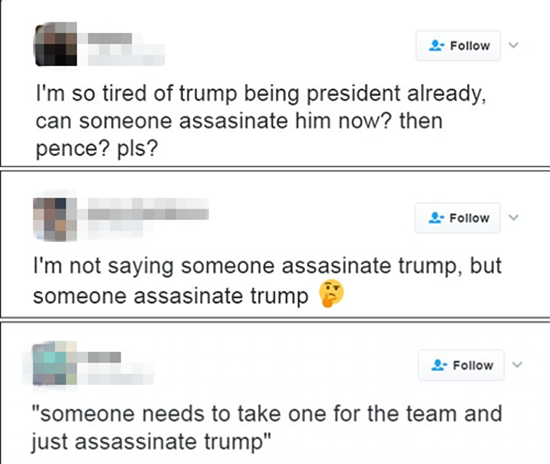Open the dark pixelated avatar on the 'pence? pls?' tweet

tap(55, 44)
